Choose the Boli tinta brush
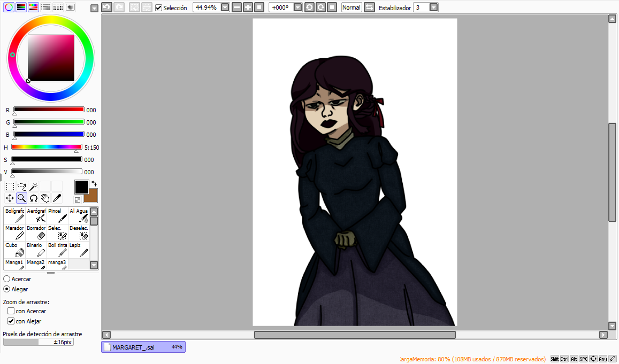The width and height of the screenshot is (619, 364). click(57, 250)
